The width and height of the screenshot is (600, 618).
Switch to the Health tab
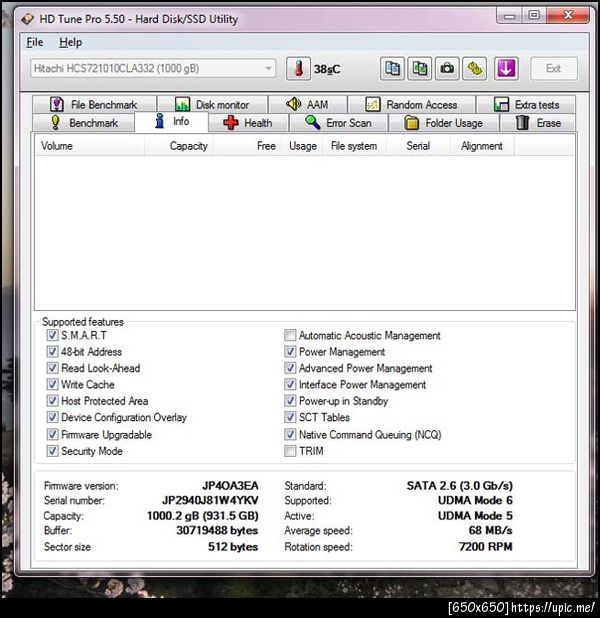tap(248, 123)
